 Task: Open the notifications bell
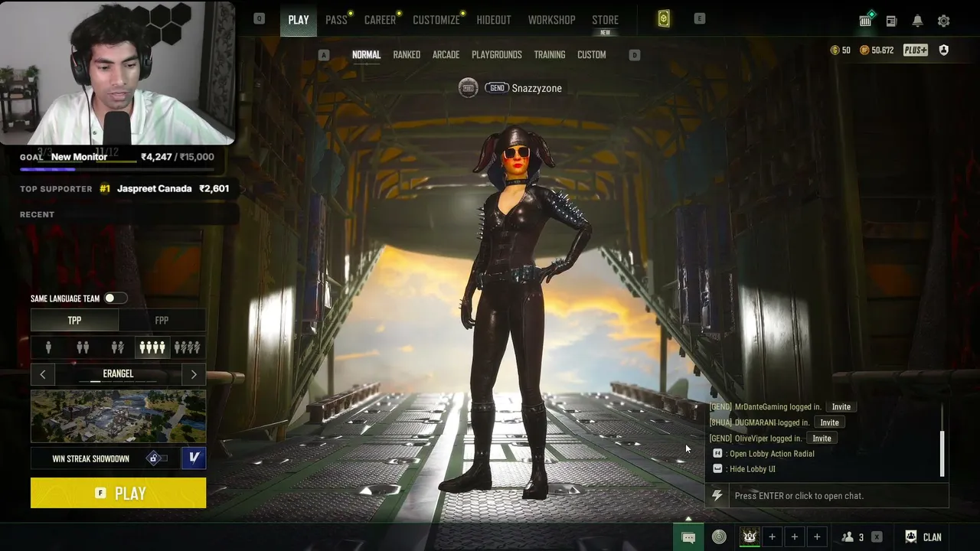[x=917, y=21]
